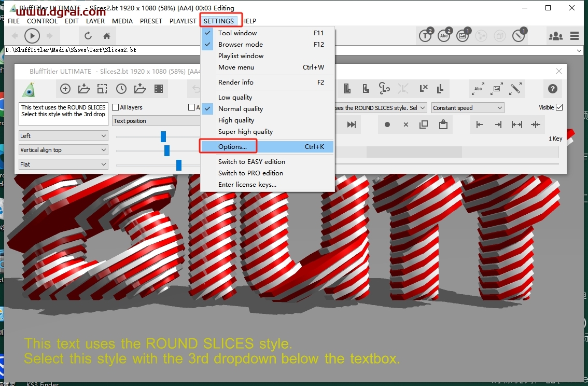Click Switch to EASY edition

tap(268, 162)
